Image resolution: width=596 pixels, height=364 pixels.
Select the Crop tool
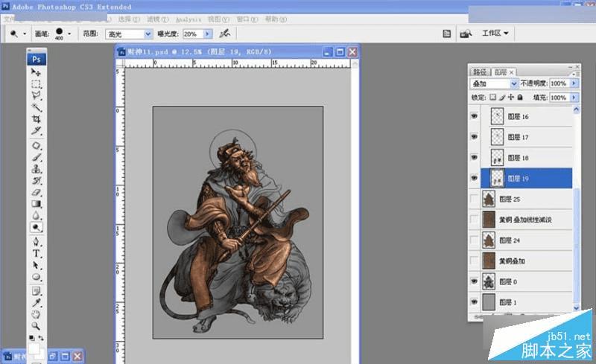pos(36,119)
